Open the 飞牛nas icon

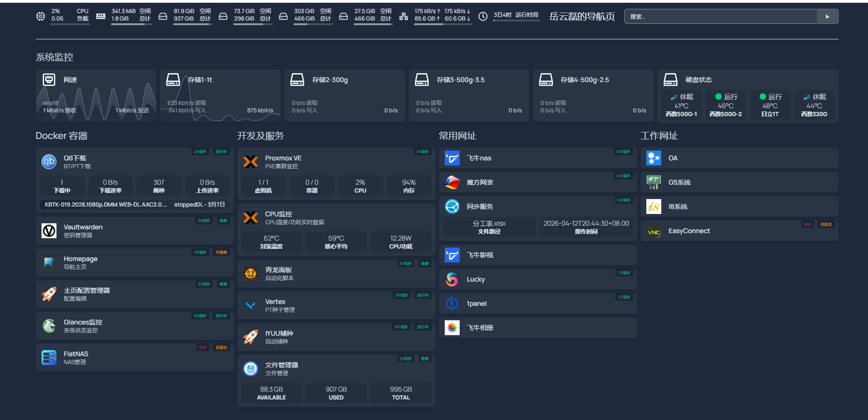tap(452, 158)
